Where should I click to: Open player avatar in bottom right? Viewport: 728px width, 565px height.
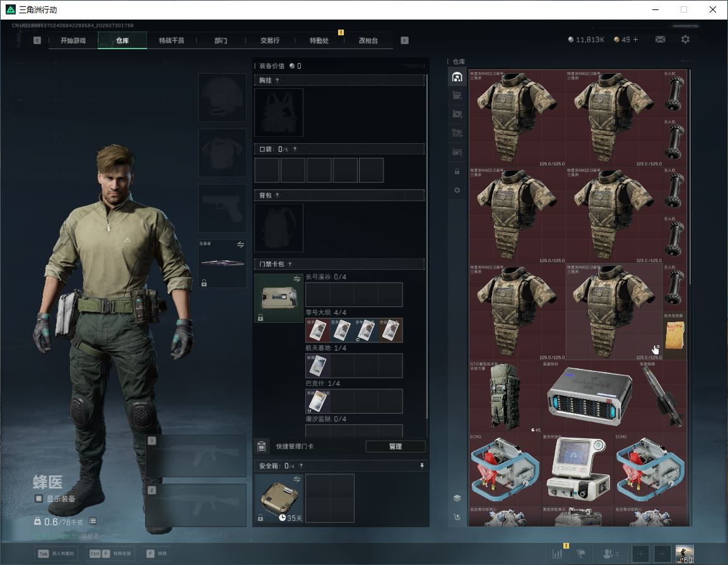pyautogui.click(x=684, y=554)
